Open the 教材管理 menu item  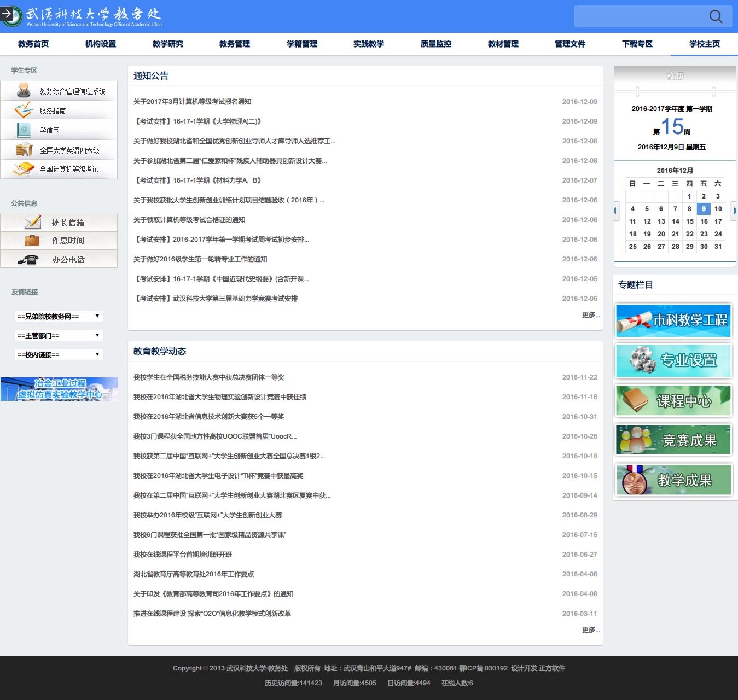[x=503, y=44]
